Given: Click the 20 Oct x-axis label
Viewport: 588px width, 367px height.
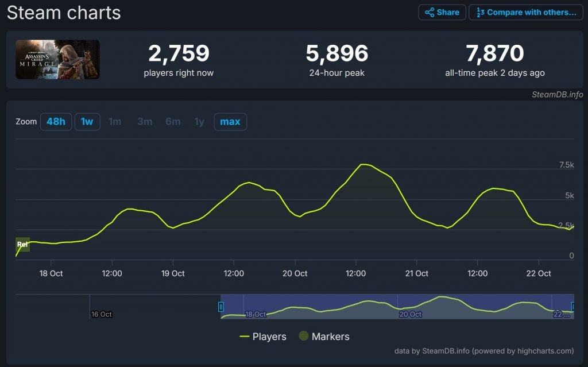Looking at the screenshot, I should [295, 273].
